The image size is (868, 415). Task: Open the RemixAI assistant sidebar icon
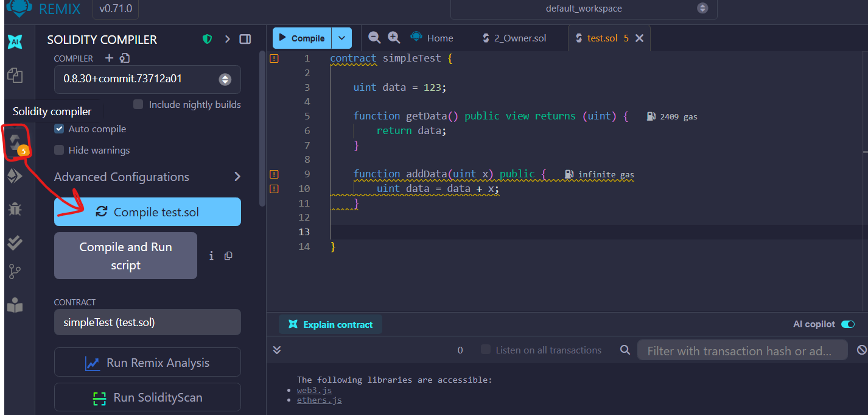click(x=15, y=42)
